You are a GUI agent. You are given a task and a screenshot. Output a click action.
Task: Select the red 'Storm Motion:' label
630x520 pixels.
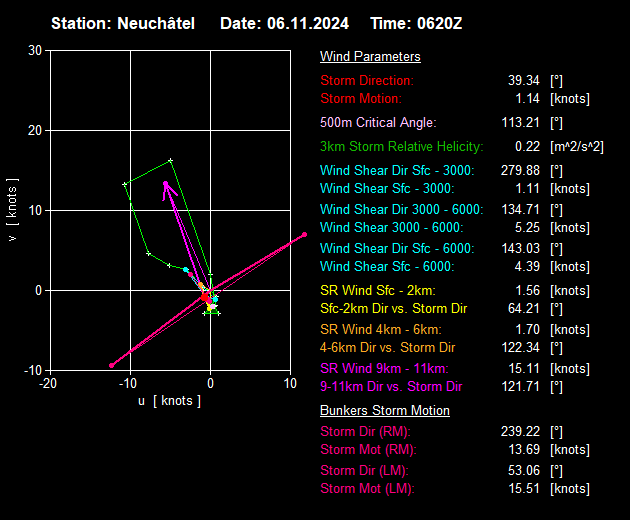click(361, 98)
